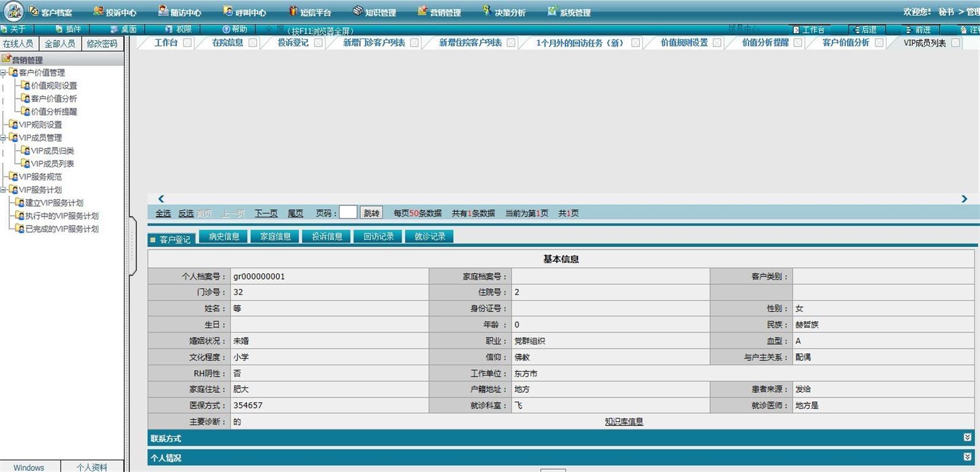
Task: Open the 随访中心 module icon
Action: coord(163,11)
